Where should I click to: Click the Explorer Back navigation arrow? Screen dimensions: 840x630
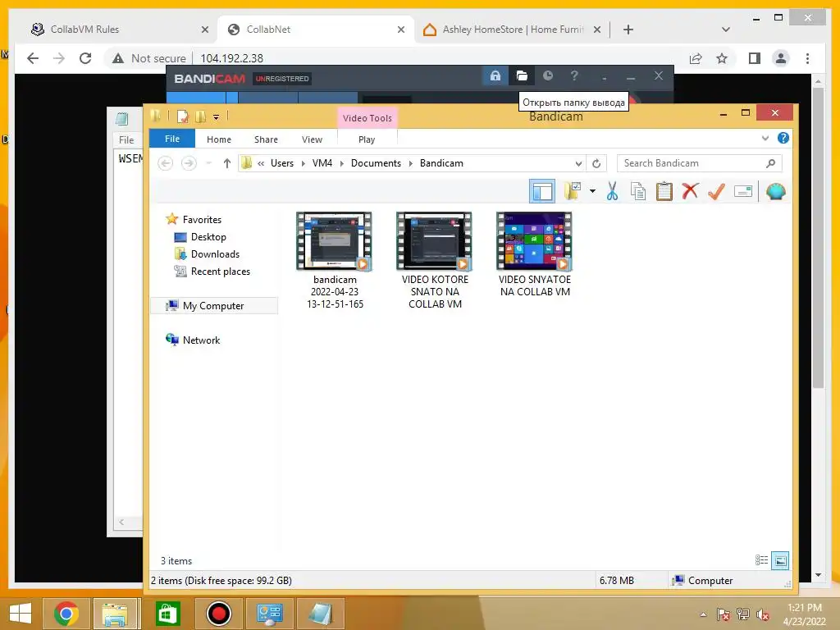(166, 163)
